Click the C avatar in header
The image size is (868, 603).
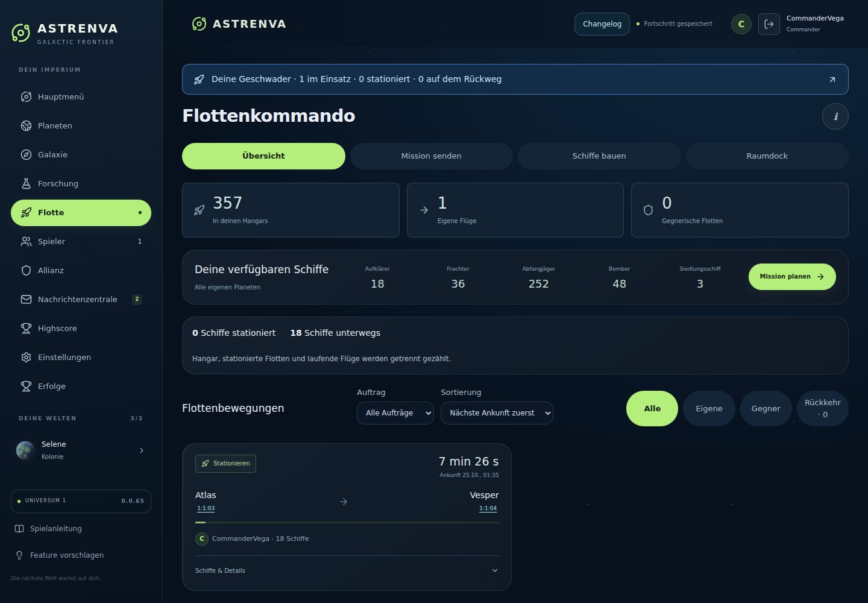tap(741, 24)
